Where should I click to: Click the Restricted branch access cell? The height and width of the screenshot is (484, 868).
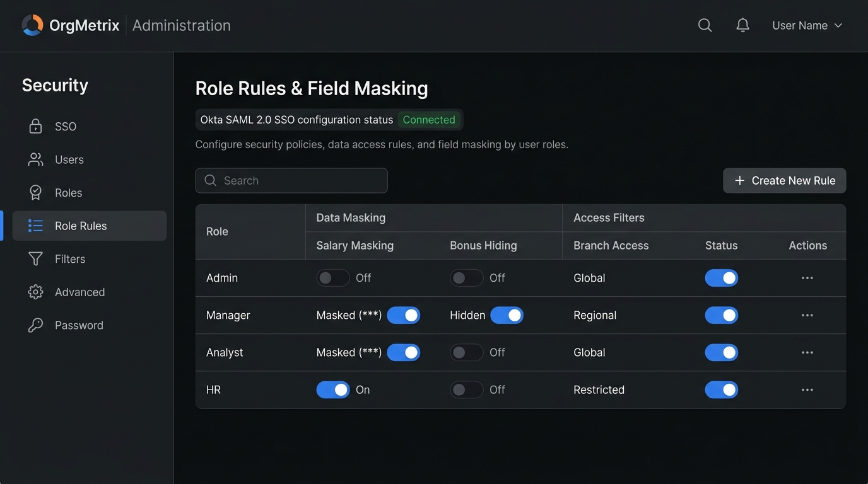(x=599, y=389)
